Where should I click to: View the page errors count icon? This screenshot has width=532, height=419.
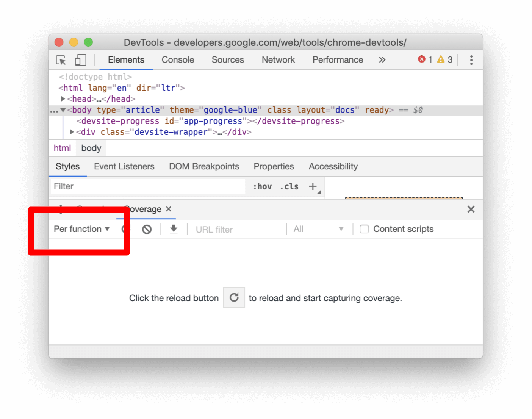click(422, 59)
